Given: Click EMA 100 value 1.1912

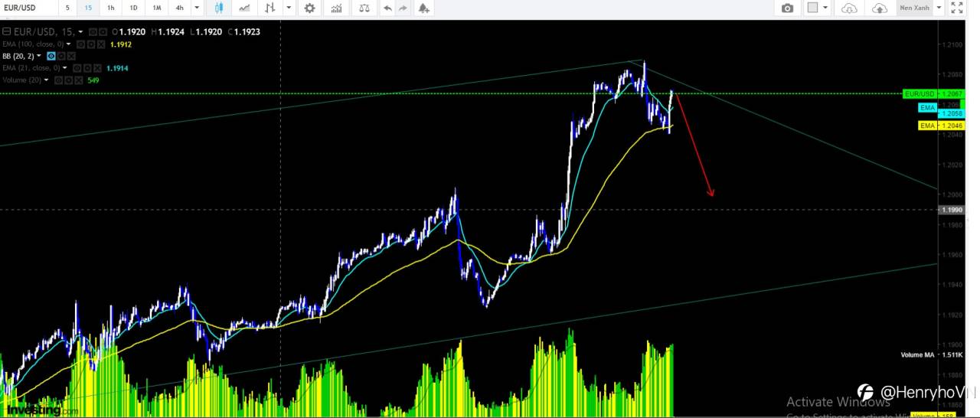Looking at the screenshot, I should pyautogui.click(x=121, y=44).
